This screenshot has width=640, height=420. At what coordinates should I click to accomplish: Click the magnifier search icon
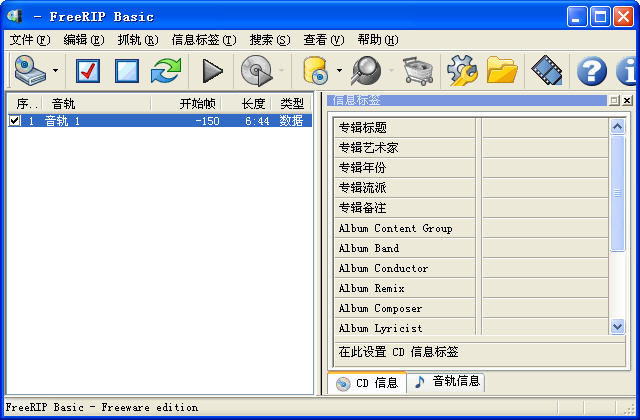point(367,71)
